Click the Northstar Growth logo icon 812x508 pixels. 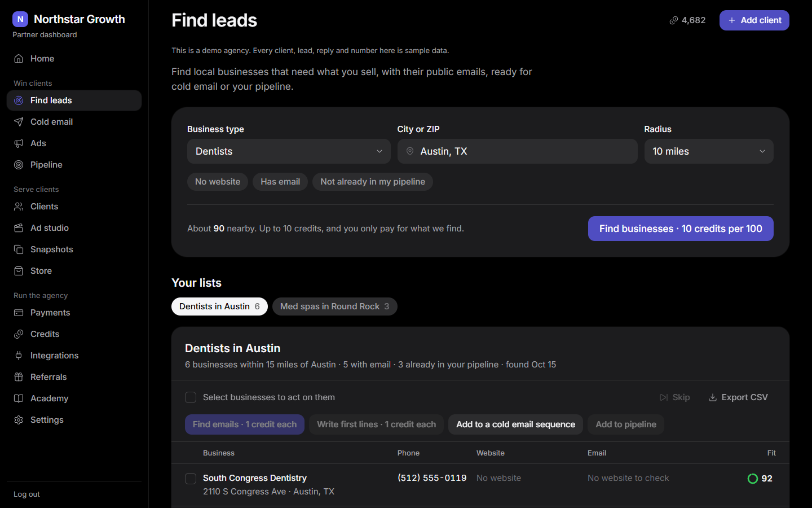20,19
